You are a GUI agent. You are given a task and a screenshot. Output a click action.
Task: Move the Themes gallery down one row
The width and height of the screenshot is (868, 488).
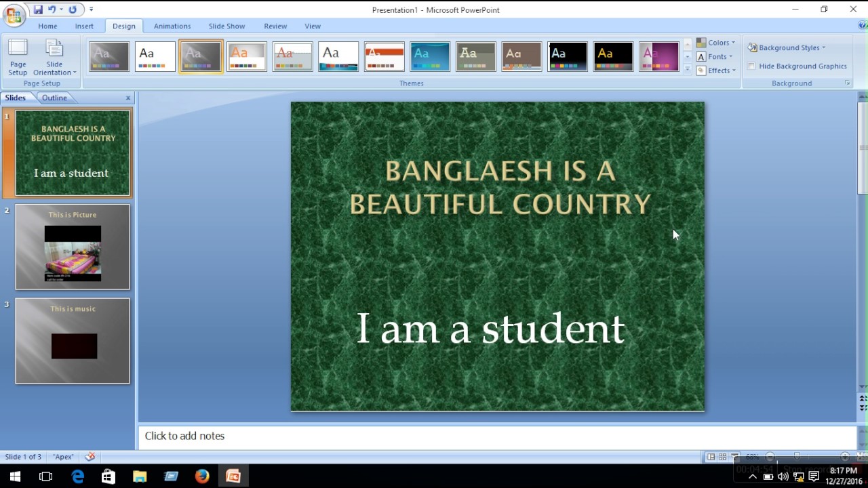click(x=687, y=57)
